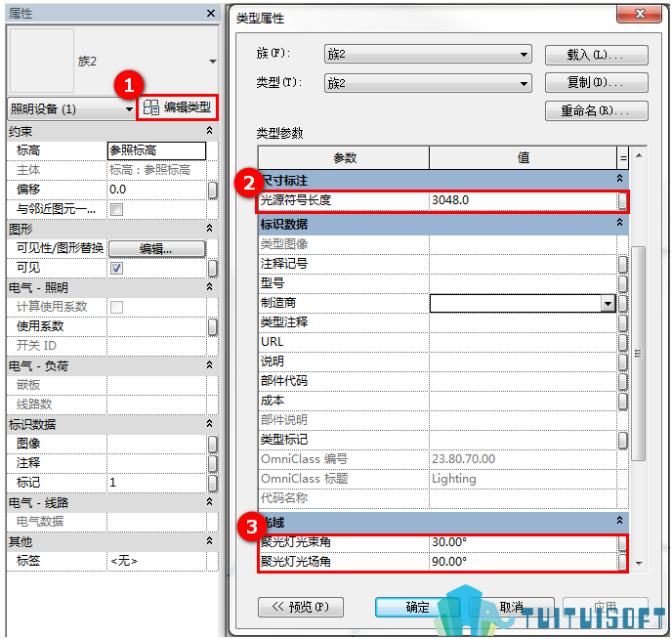Click associate button for 注释记号 row
672x639 pixels.
tap(623, 265)
